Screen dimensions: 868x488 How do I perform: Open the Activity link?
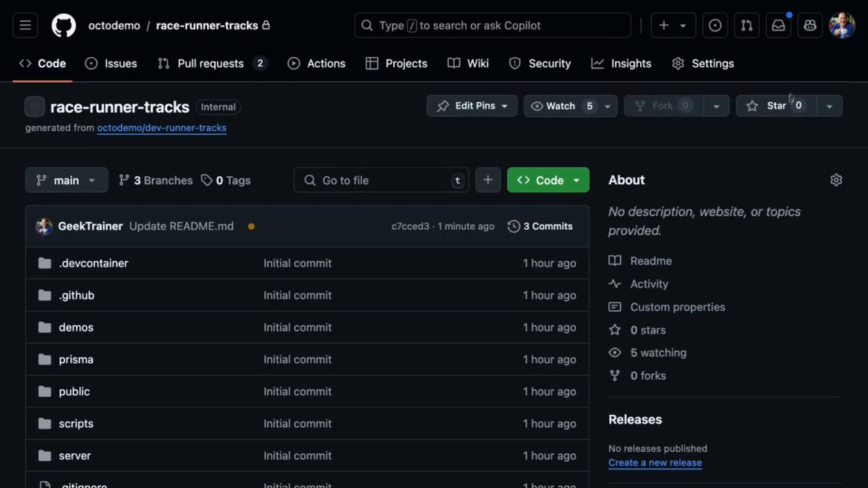pos(639,284)
